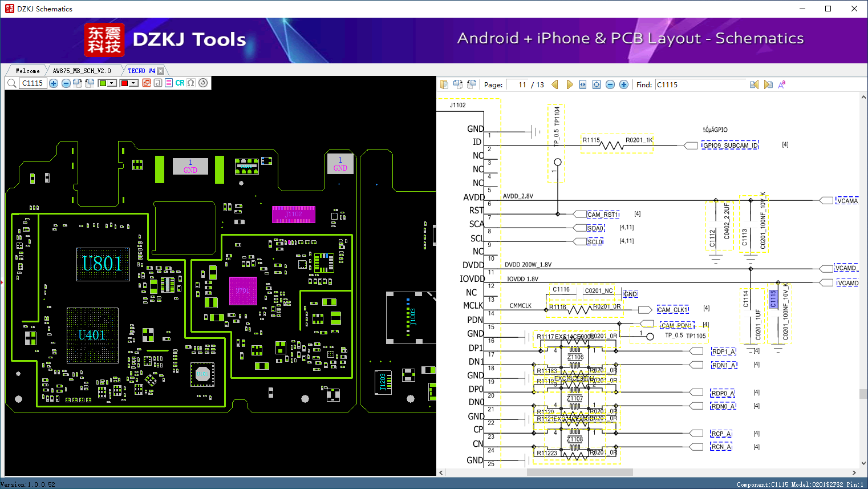Click the magenta J1102 connector on PCB
The width and height of the screenshot is (868, 489).
click(294, 215)
